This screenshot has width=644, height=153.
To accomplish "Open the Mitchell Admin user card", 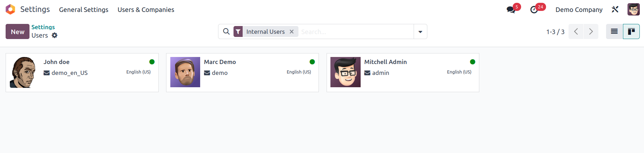I will pos(403,72).
